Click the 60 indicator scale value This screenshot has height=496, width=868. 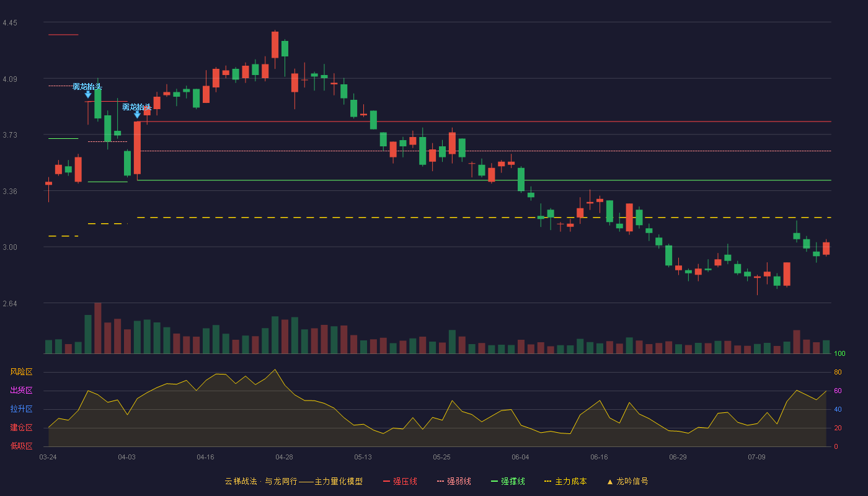[x=838, y=391]
